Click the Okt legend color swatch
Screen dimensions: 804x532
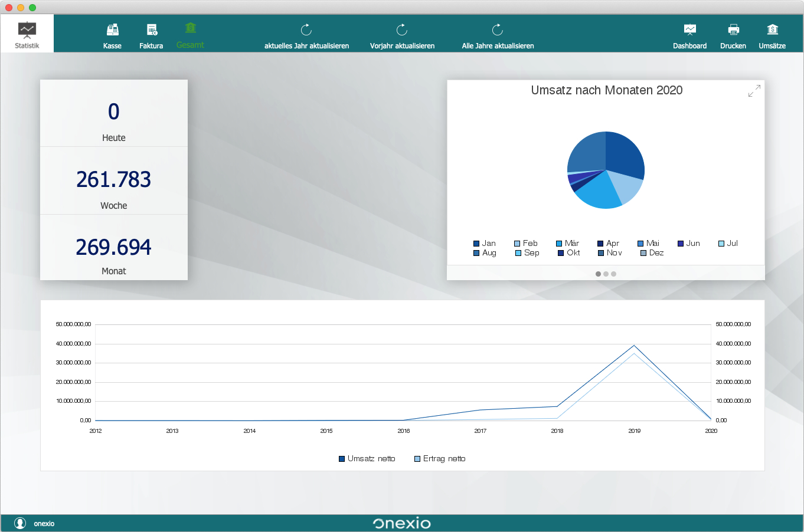click(x=561, y=253)
